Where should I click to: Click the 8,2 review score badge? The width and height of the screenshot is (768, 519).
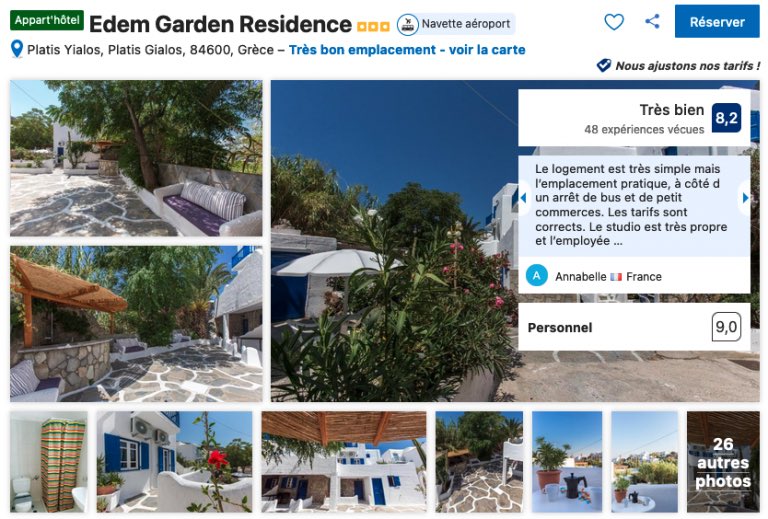click(x=726, y=118)
